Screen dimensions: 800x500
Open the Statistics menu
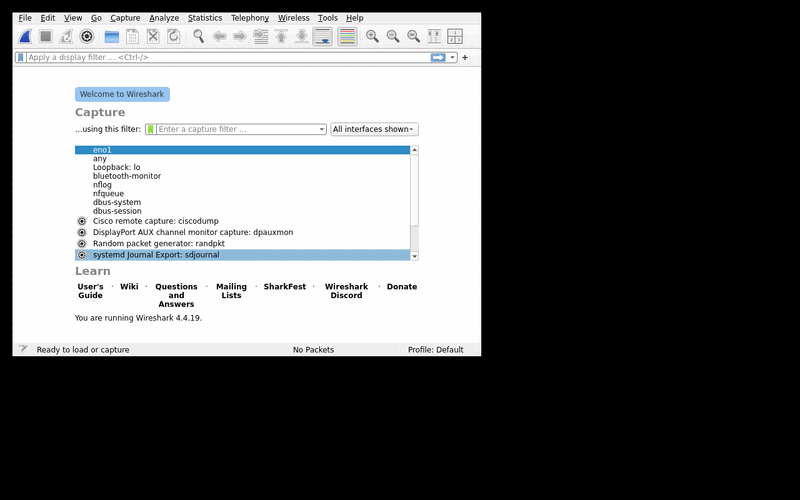tap(205, 18)
